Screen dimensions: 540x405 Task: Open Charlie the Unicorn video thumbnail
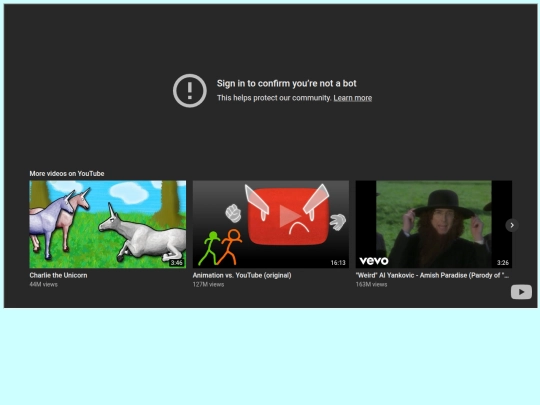click(x=107, y=224)
